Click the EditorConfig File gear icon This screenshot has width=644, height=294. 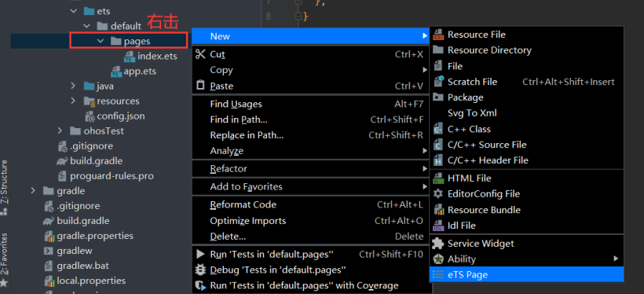coord(438,193)
